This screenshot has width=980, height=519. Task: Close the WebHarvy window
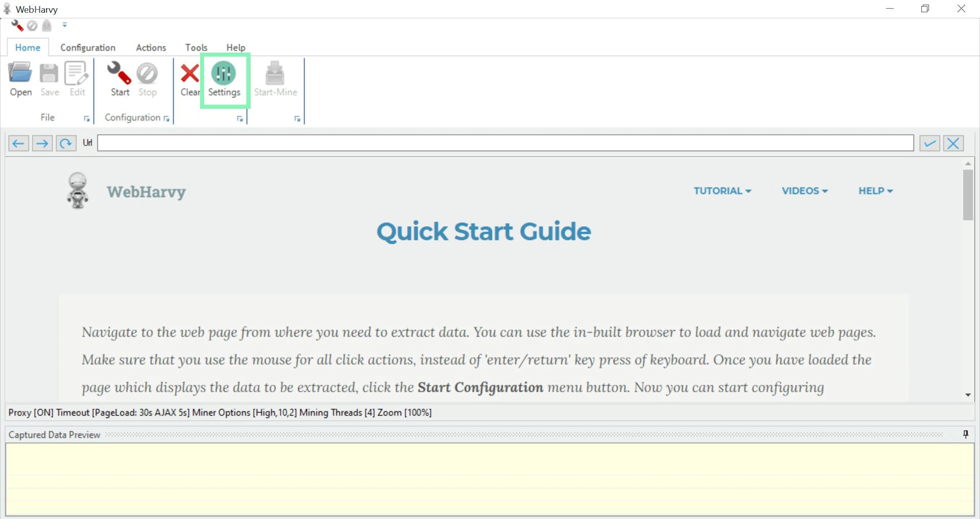click(961, 8)
